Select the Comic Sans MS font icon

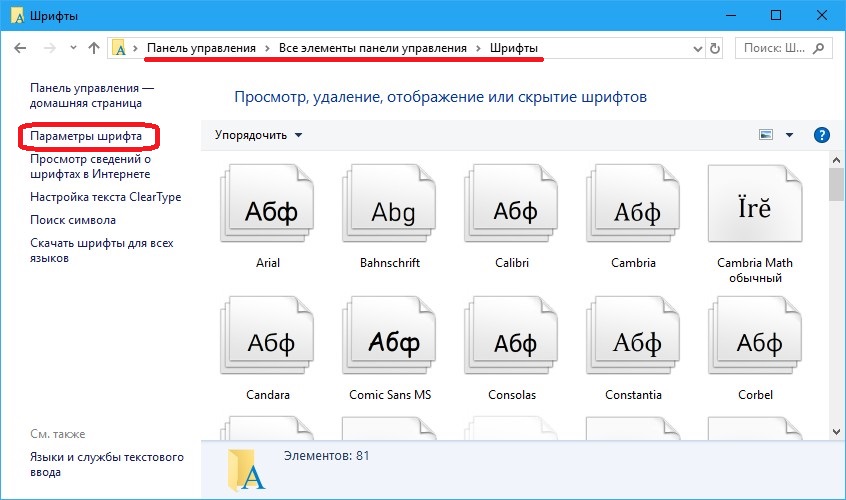tap(389, 335)
